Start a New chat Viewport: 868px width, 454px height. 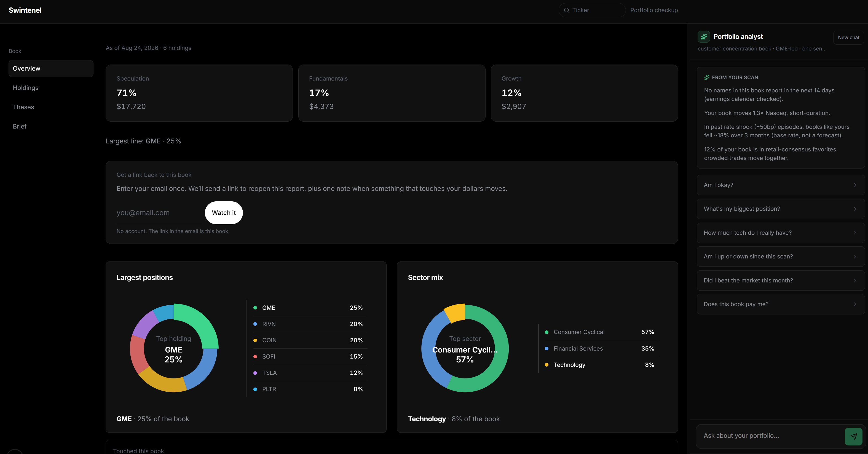[x=848, y=38]
